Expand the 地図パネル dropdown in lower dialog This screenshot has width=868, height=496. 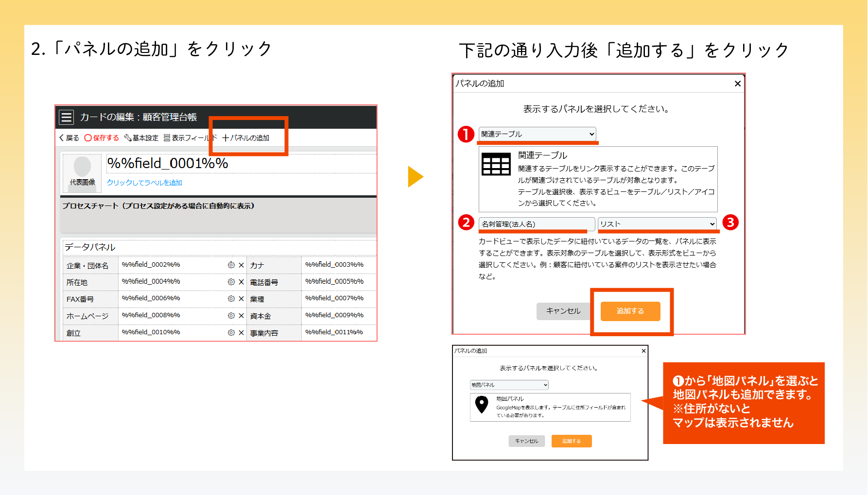click(509, 385)
